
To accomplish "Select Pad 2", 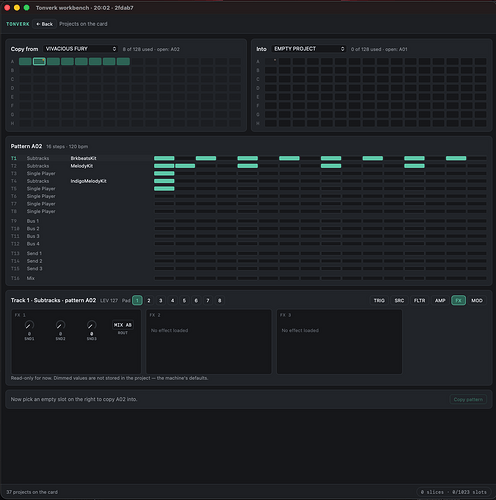I will 149,300.
